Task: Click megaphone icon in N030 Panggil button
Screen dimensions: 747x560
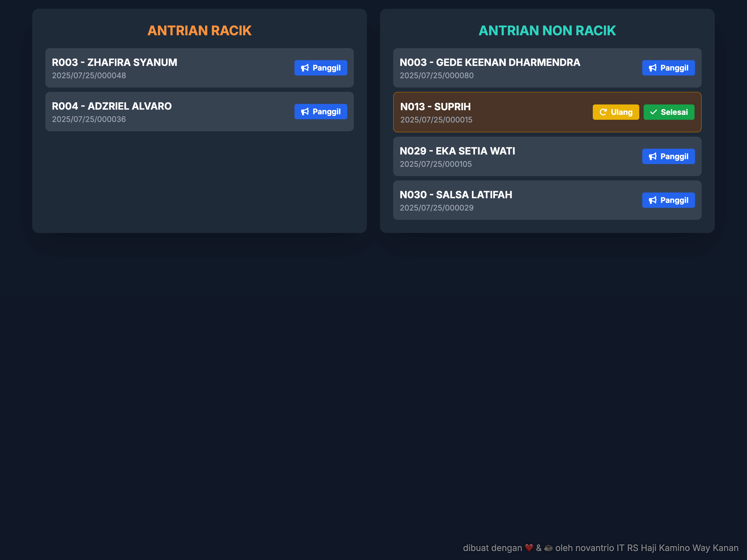Action: [653, 200]
